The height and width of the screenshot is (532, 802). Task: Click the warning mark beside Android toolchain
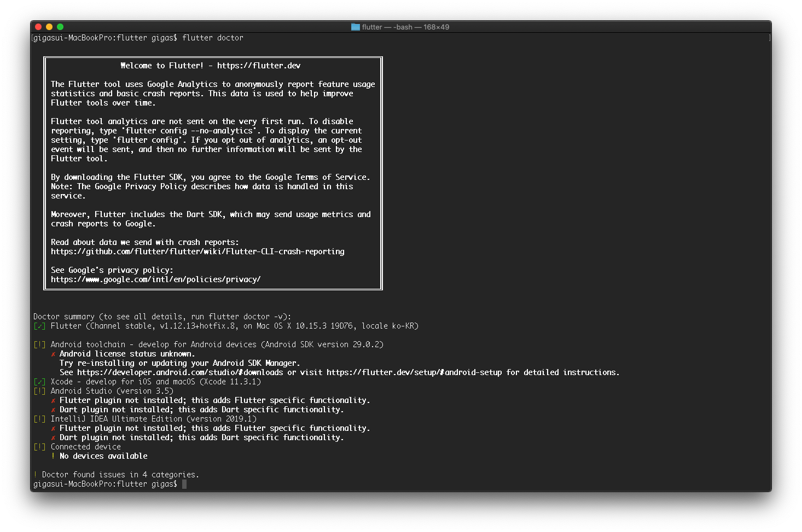point(39,345)
